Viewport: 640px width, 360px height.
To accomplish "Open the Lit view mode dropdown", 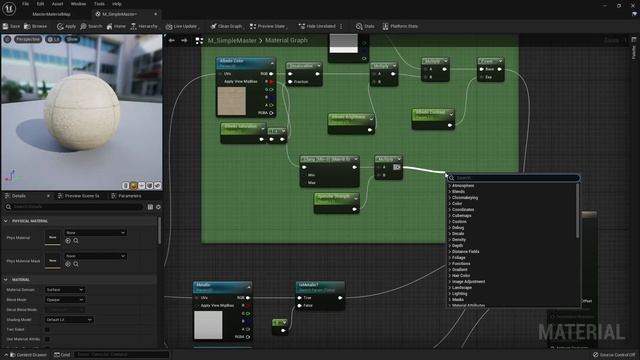I will point(53,39).
